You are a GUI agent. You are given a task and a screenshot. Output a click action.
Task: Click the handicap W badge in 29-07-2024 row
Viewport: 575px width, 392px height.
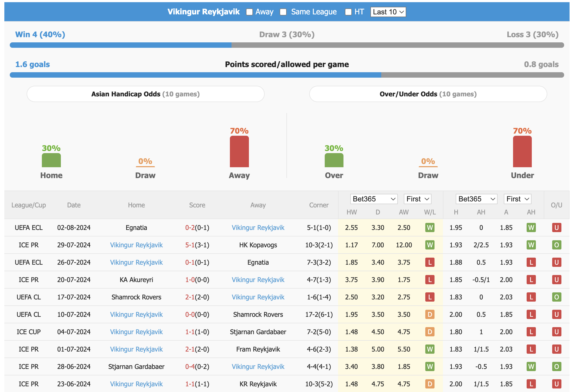531,245
